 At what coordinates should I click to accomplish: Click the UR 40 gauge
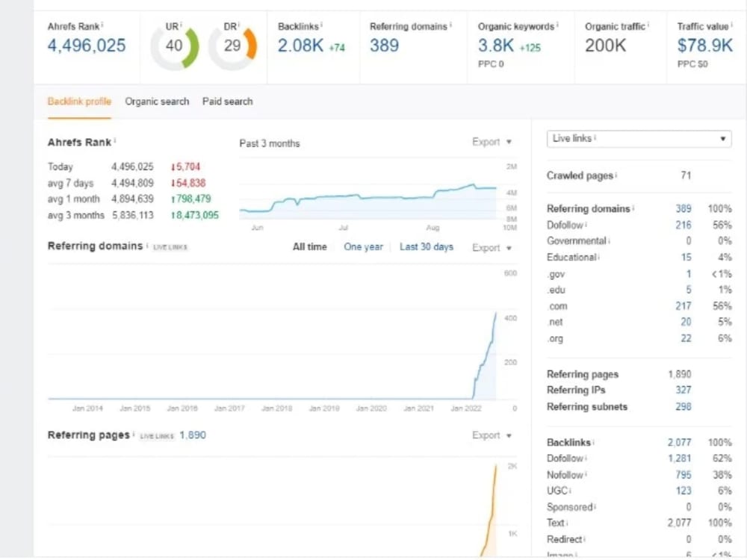click(x=175, y=46)
